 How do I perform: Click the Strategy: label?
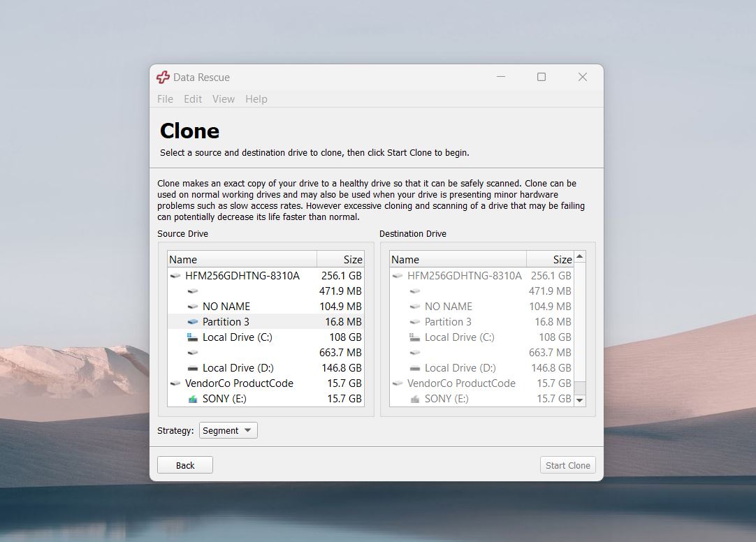175,430
